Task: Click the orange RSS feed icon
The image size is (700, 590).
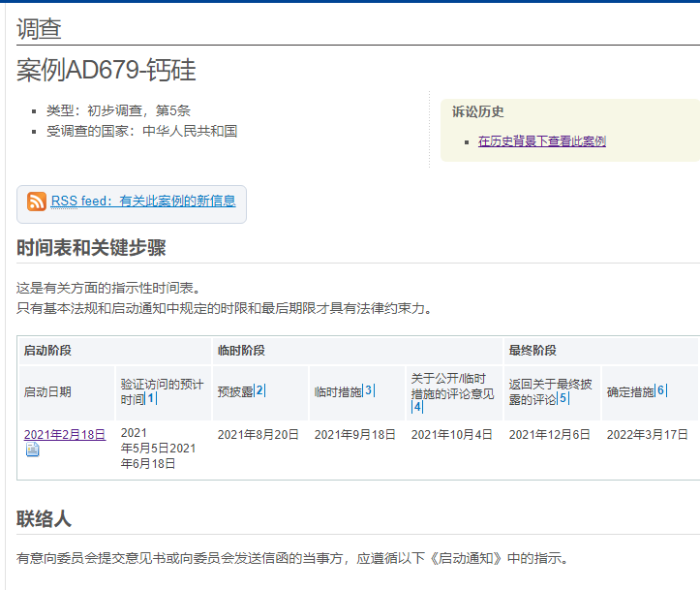Action: pos(37,202)
